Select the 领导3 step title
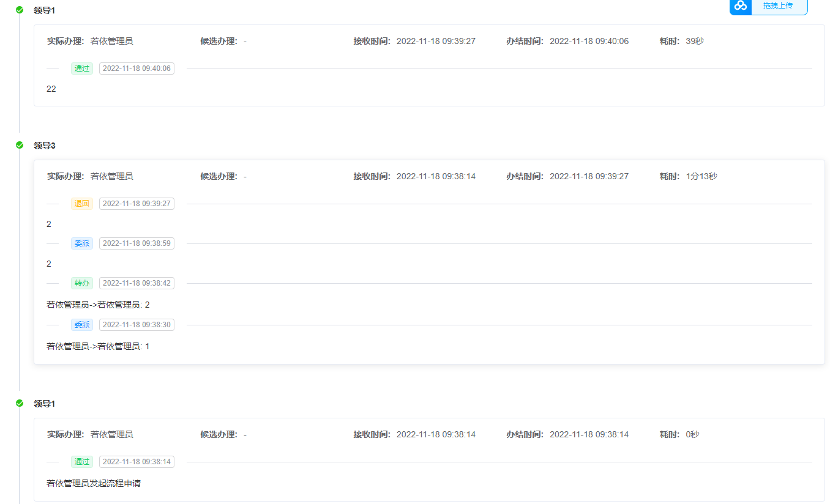 coord(44,146)
